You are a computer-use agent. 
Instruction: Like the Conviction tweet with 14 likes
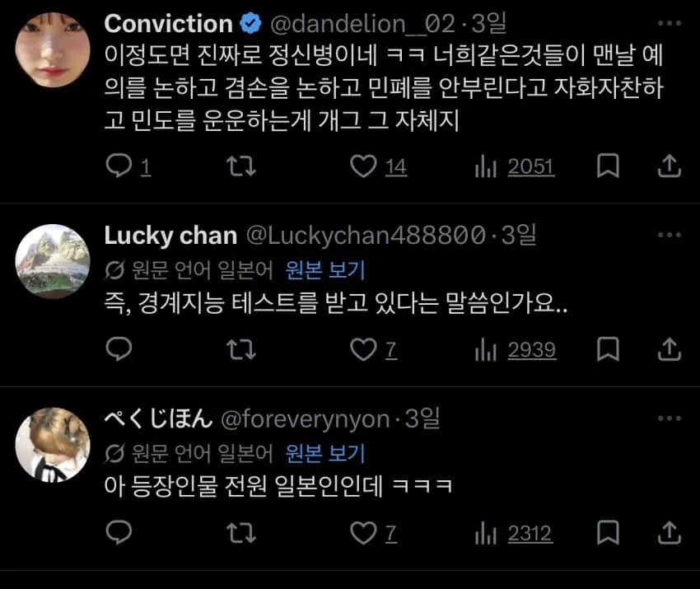coord(363,167)
